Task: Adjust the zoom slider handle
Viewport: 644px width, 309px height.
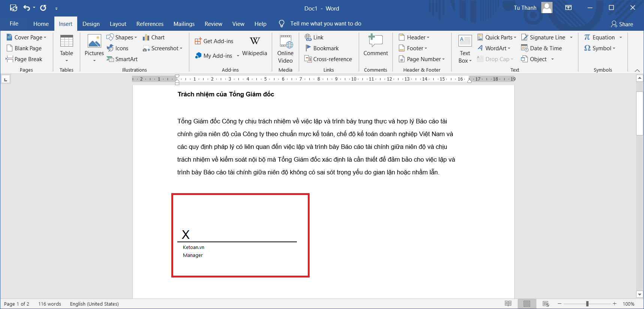Action: (587, 304)
